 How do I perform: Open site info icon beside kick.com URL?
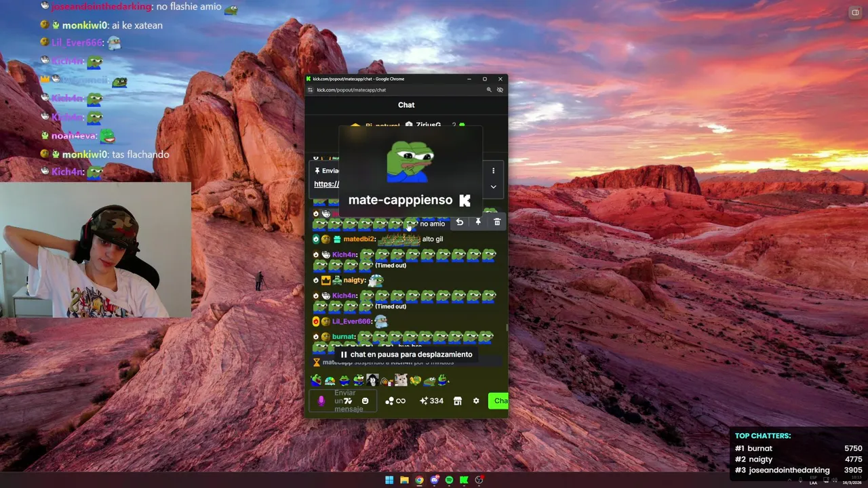pyautogui.click(x=311, y=89)
